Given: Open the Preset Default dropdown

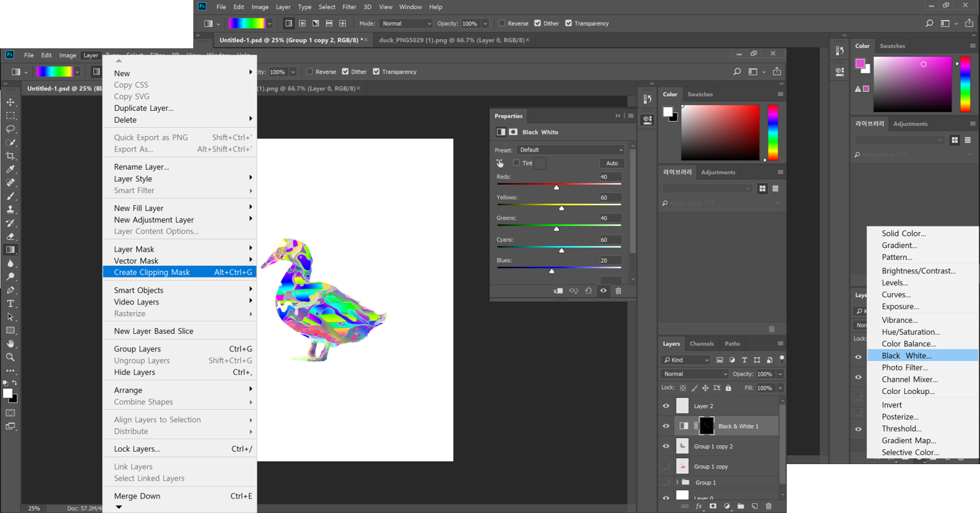Looking at the screenshot, I should pos(570,150).
